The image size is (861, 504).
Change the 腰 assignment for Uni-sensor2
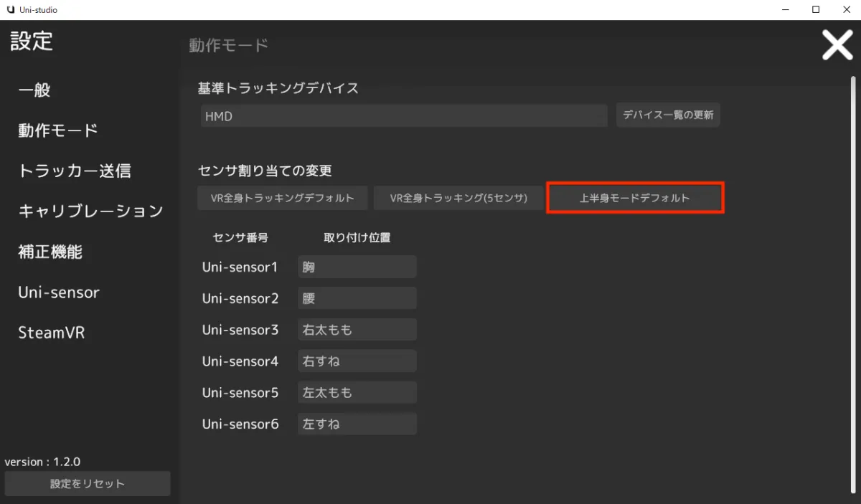coord(357,298)
